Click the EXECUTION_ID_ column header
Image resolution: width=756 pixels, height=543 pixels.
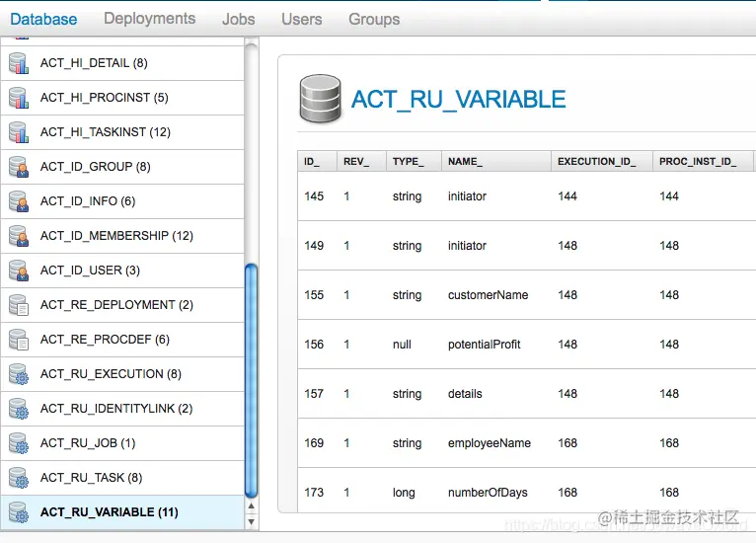(602, 161)
